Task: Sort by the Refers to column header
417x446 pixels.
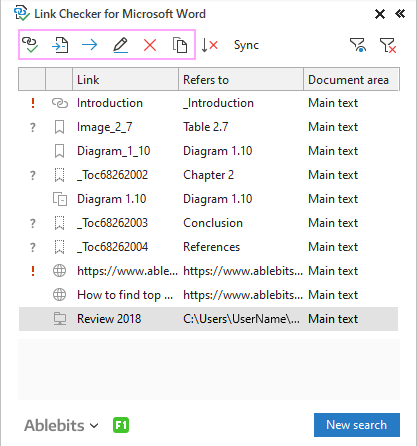Action: coord(241,79)
